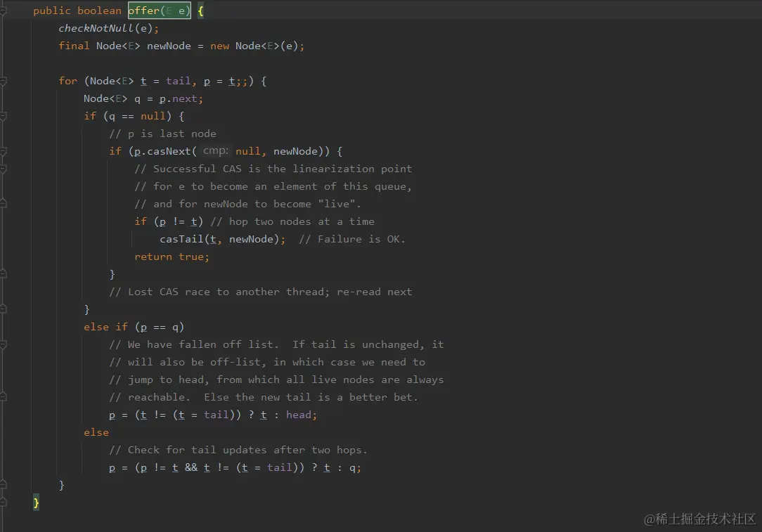
Task: Collapse the 'if (p.casNext' block fold marker
Action: pos(3,152)
